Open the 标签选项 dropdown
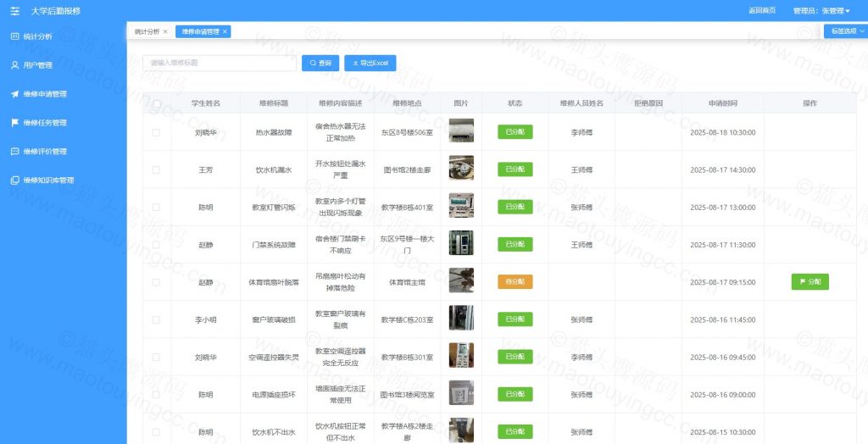 847,31
